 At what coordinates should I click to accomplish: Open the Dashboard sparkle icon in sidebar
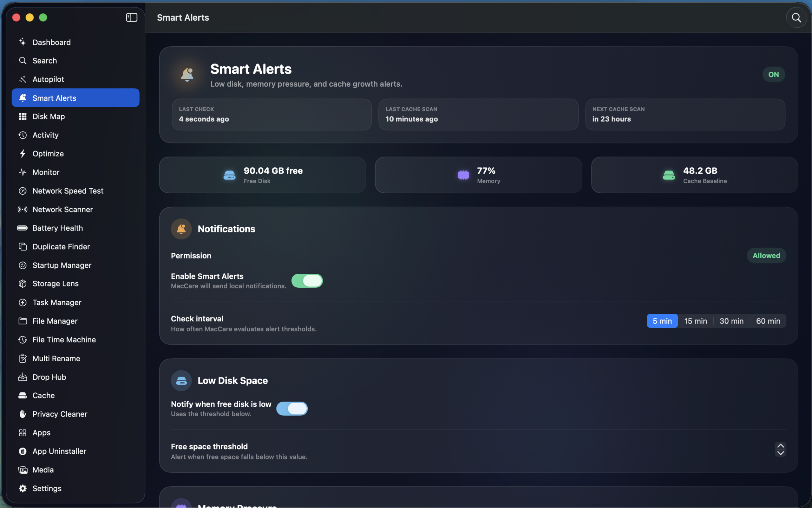pyautogui.click(x=23, y=42)
